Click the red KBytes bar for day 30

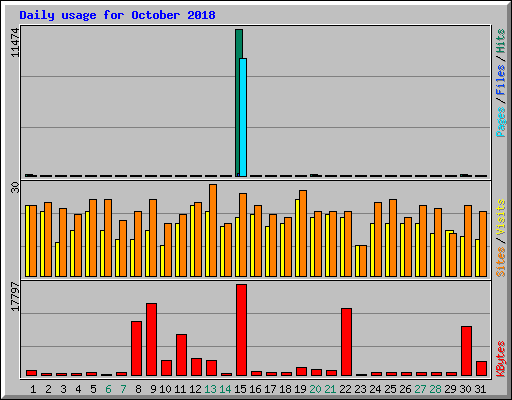466,351
